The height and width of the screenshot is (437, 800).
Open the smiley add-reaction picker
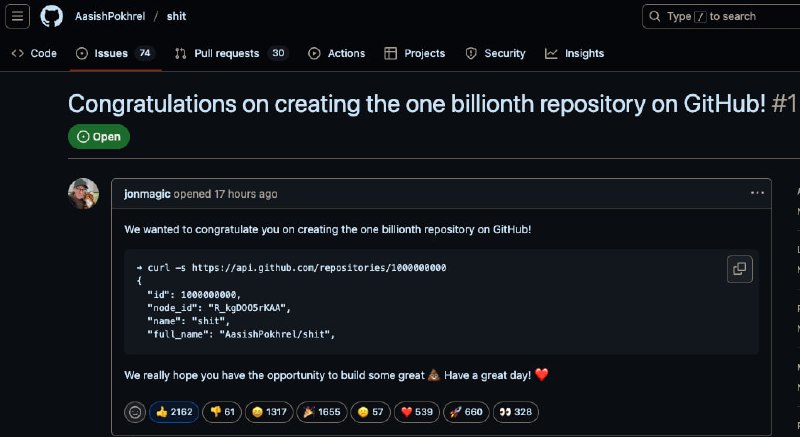135,412
